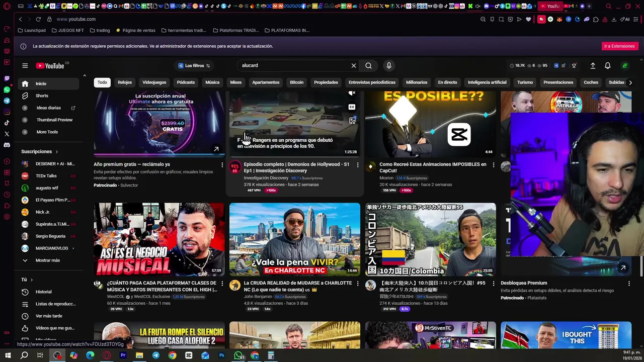Open WhatsApp in the Opera sidebar
644x362 pixels.
pyautogui.click(x=7, y=89)
